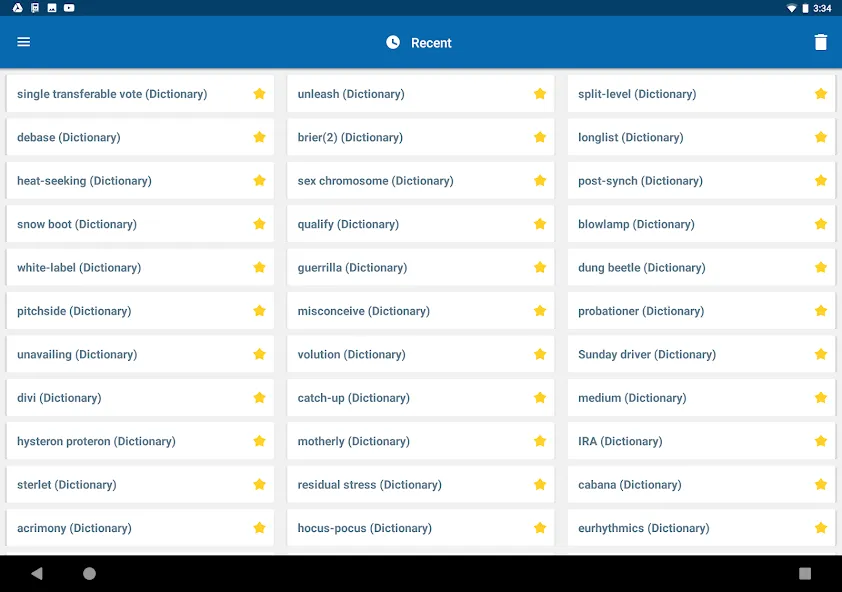The height and width of the screenshot is (592, 842).
Task: Open 'snow boot (Dictionary)' entry
Action: (140, 224)
